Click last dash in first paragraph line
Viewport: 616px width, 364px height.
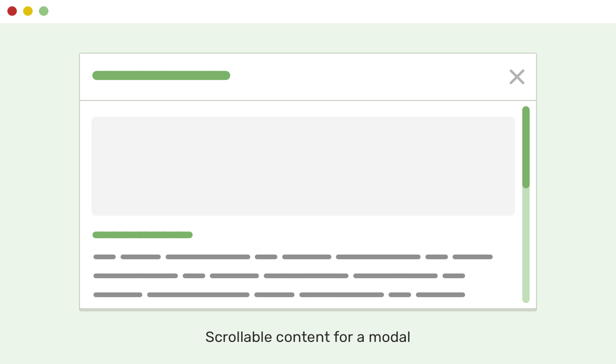[x=472, y=257]
